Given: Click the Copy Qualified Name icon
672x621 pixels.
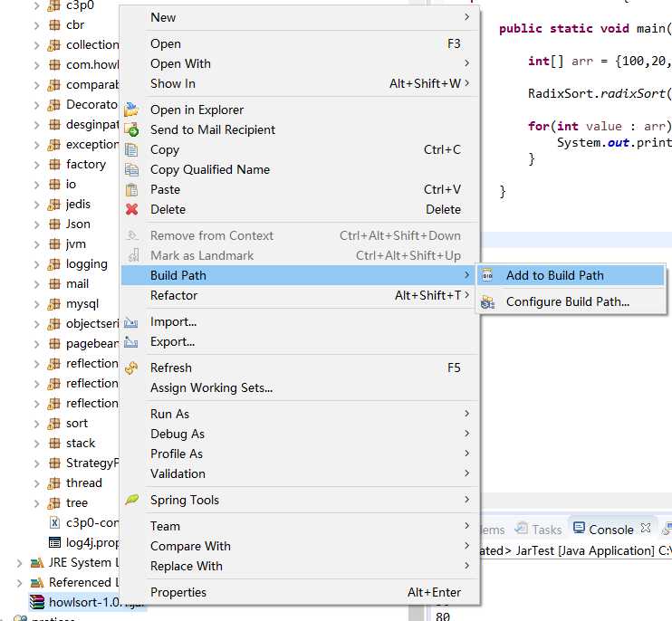Looking at the screenshot, I should 132,169.
